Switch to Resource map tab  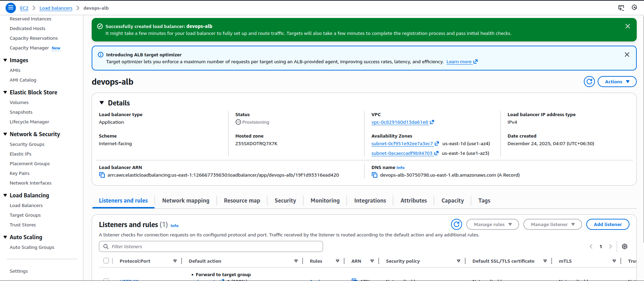coord(242,200)
